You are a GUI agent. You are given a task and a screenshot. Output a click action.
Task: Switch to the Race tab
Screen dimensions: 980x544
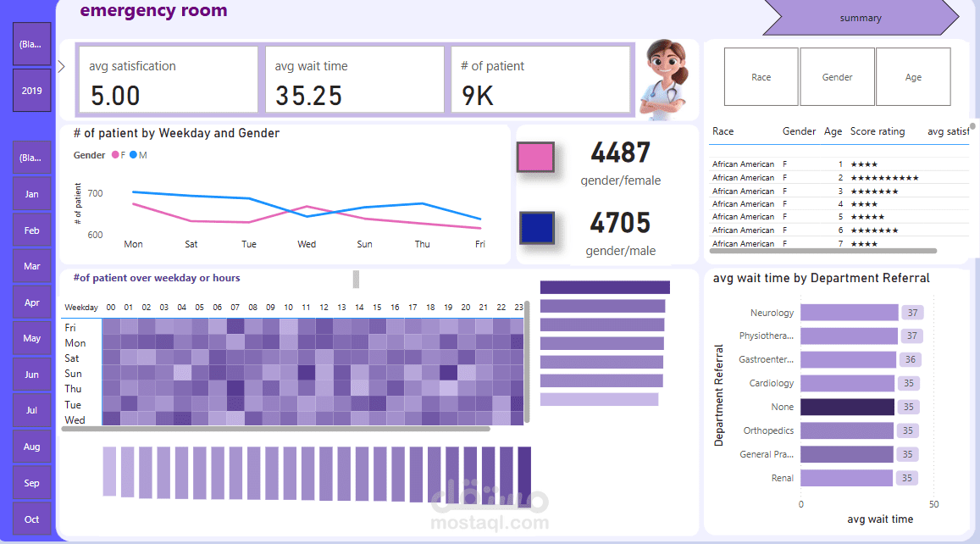pos(761,77)
